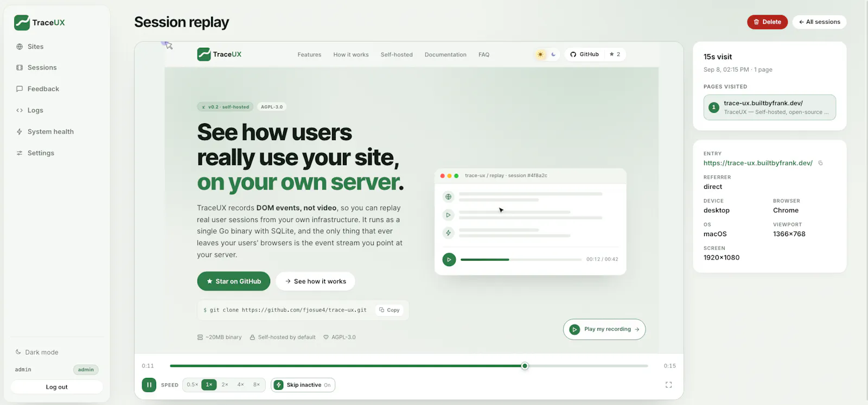Click Self-hosted by default label

click(283, 337)
